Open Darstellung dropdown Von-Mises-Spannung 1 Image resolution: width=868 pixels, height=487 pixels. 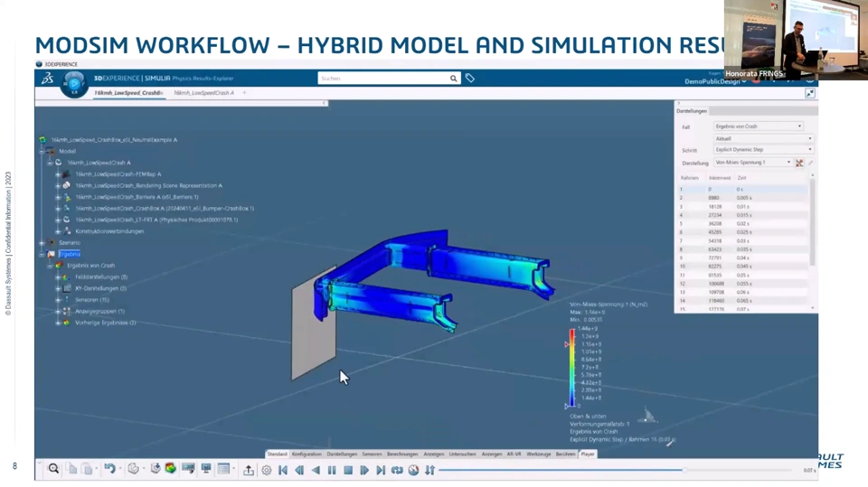[x=753, y=163]
